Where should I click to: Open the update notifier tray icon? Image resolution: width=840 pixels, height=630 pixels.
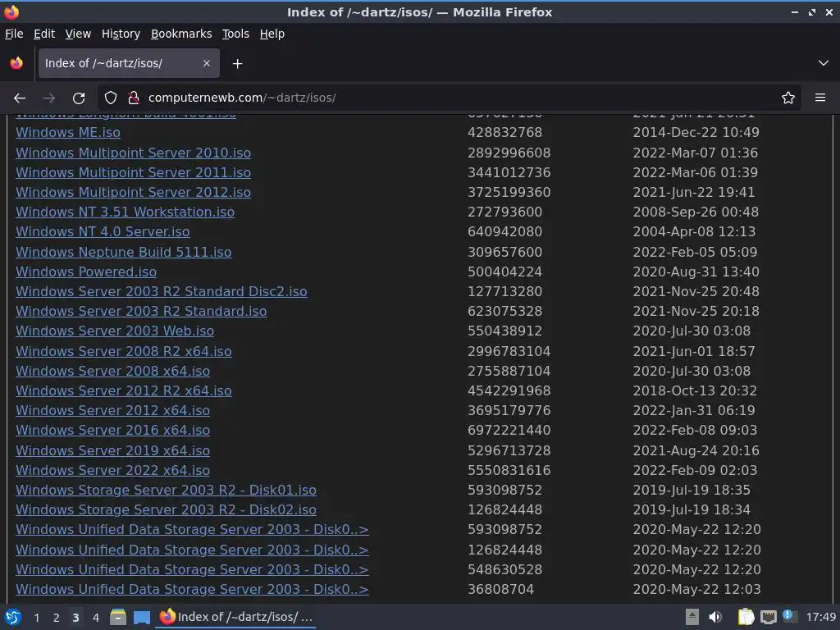pos(790,617)
